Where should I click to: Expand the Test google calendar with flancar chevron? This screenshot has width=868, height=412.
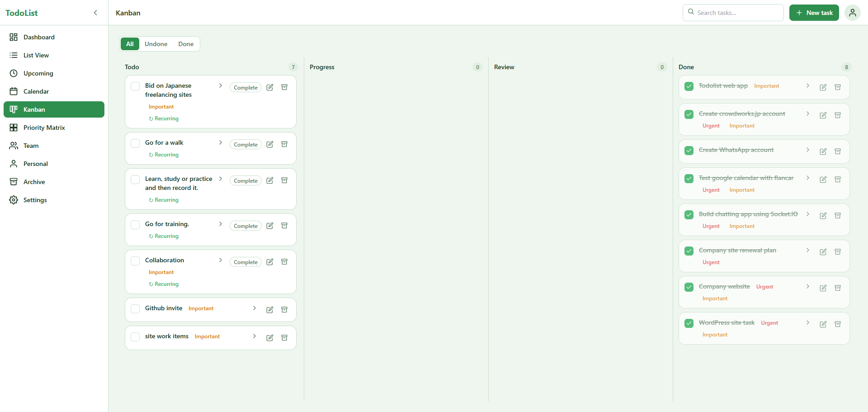coord(808,178)
